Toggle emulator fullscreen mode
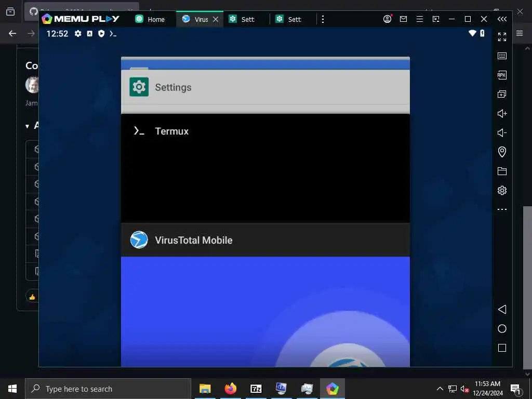Screen dimensions: 532x399 click(502, 37)
